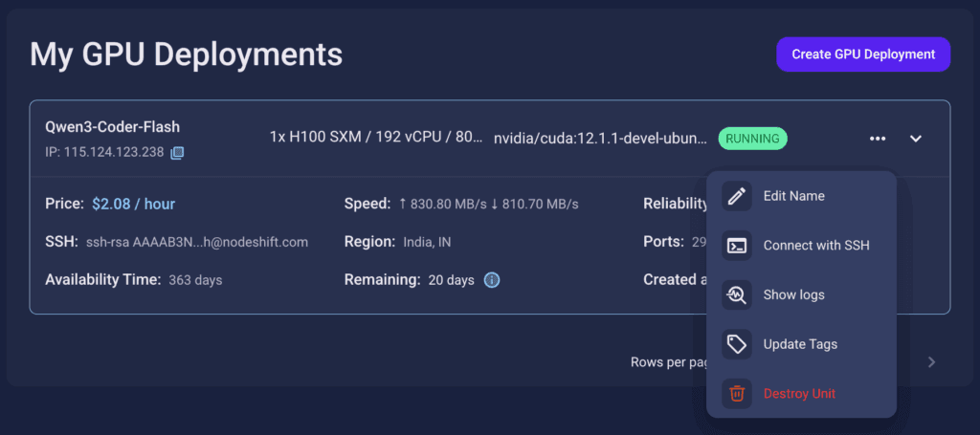Click the terminal icon for SSH
Viewport: 980px width, 435px height.
(737, 246)
